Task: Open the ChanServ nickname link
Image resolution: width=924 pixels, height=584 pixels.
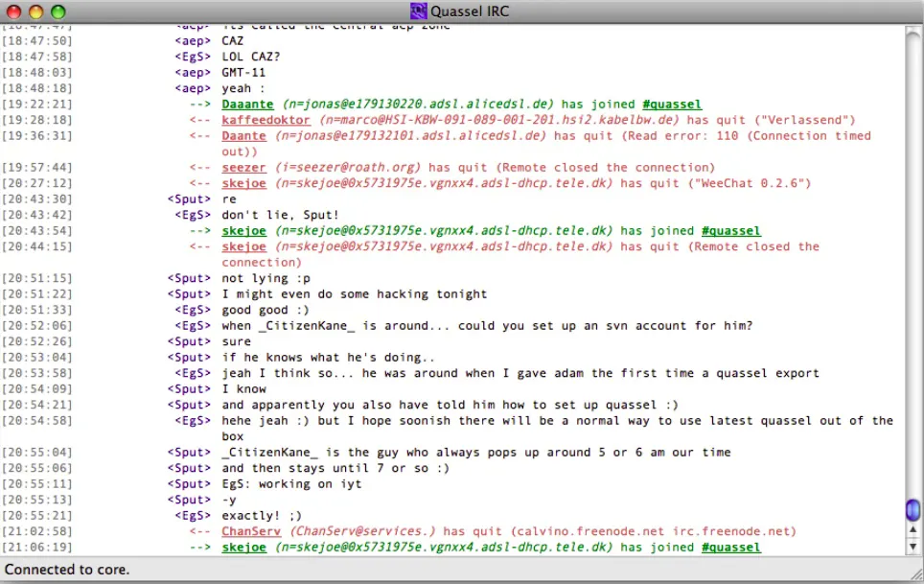Action: [x=251, y=531]
